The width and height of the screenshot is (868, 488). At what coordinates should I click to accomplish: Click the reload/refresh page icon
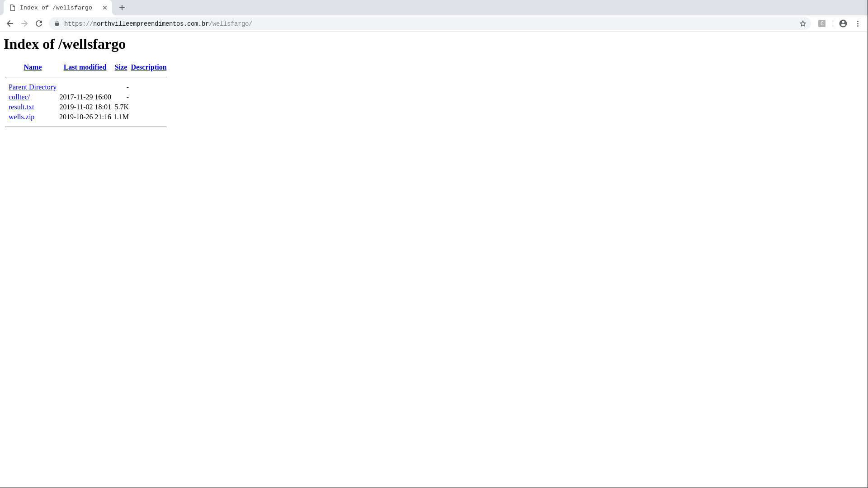[x=39, y=23]
